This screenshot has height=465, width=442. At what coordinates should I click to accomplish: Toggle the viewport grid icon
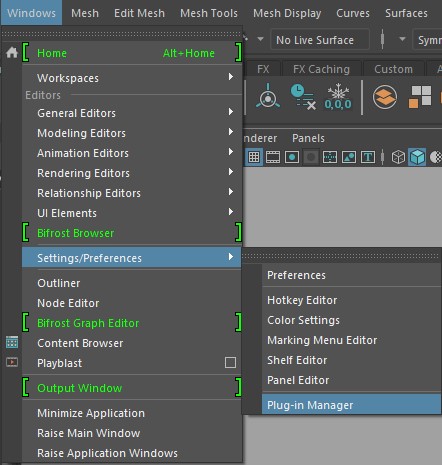pyautogui.click(x=254, y=157)
